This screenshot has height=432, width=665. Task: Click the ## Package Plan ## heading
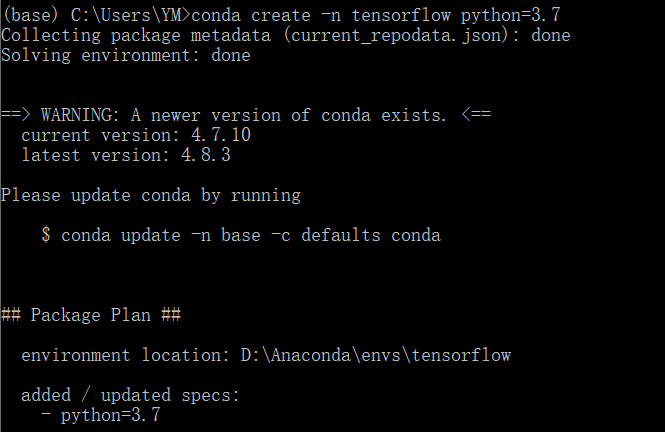[91, 315]
